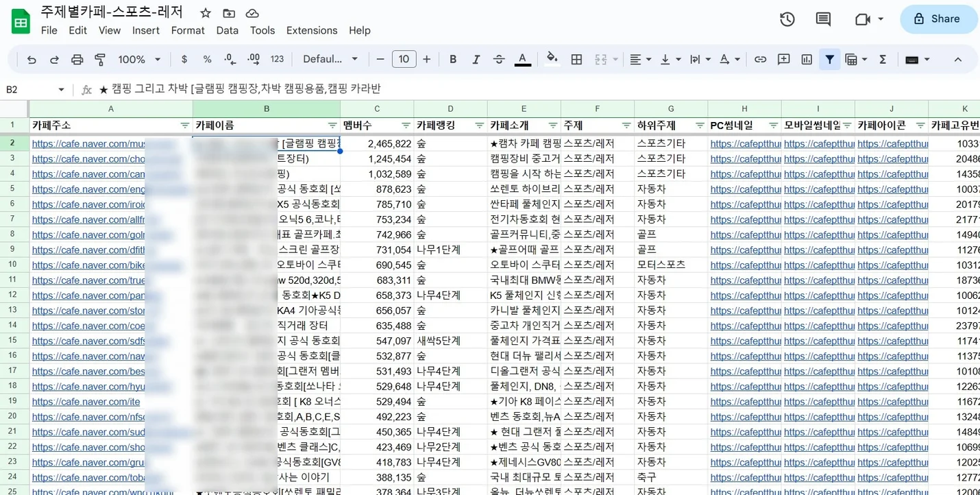Open the zoom 100% dropdown
Screen dimensions: 980x495
(x=139, y=60)
